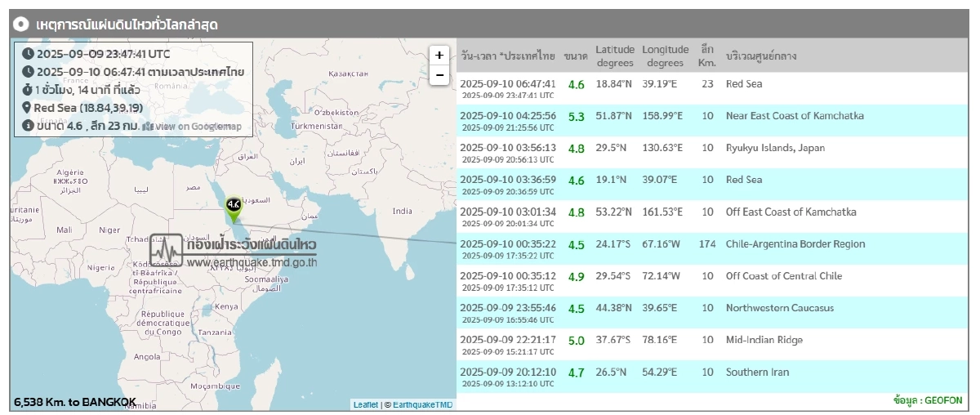This screenshot has height=415, width=980.
Task: Zoom in the map with plus button
Action: pos(439,56)
